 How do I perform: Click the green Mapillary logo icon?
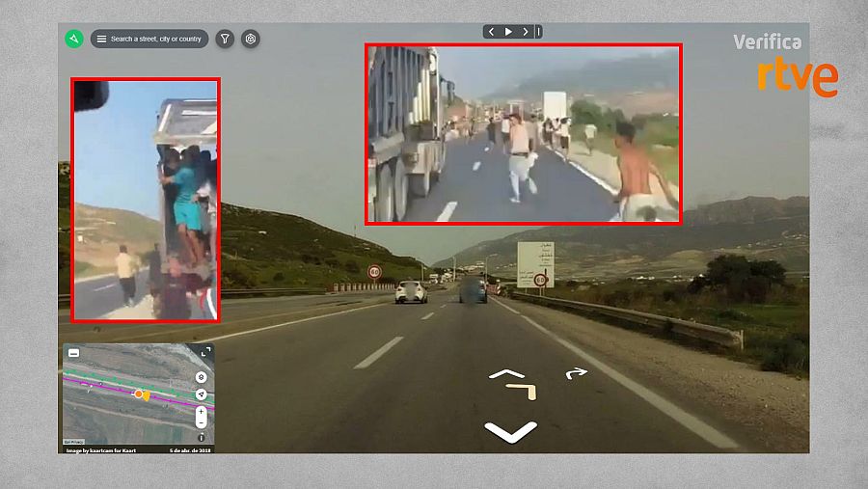(x=74, y=39)
